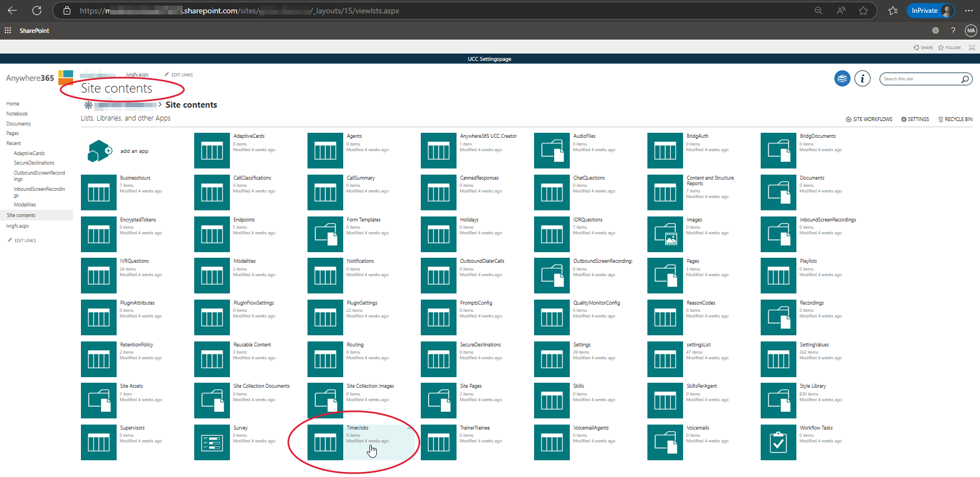Open the AdaptiveCards list tile icon
The width and height of the screenshot is (980, 477).
[x=212, y=151]
